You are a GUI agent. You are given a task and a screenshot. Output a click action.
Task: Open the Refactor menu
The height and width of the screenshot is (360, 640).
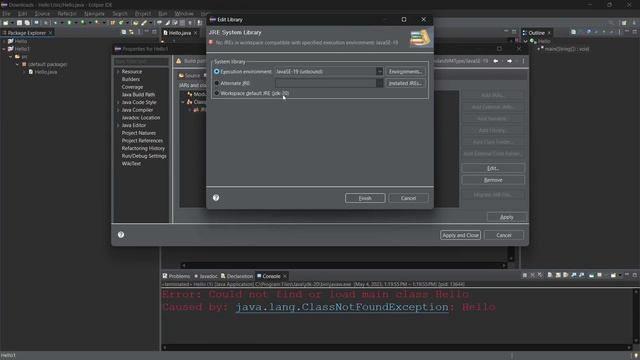tap(67, 13)
